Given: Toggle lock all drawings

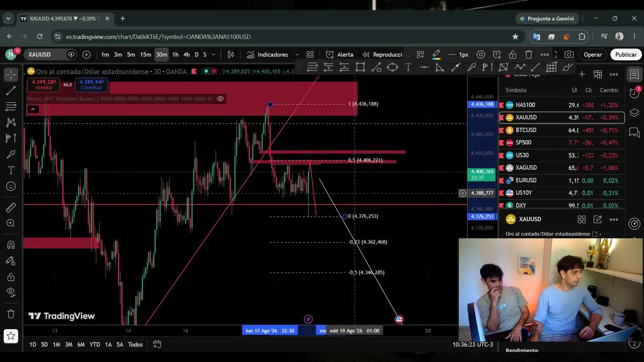Looking at the screenshot, I should [11, 277].
